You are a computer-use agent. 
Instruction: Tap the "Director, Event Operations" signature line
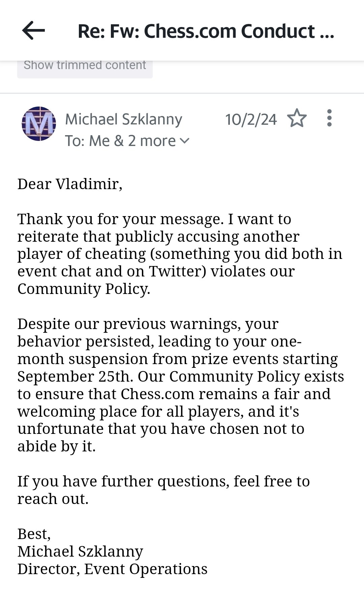[112, 569]
